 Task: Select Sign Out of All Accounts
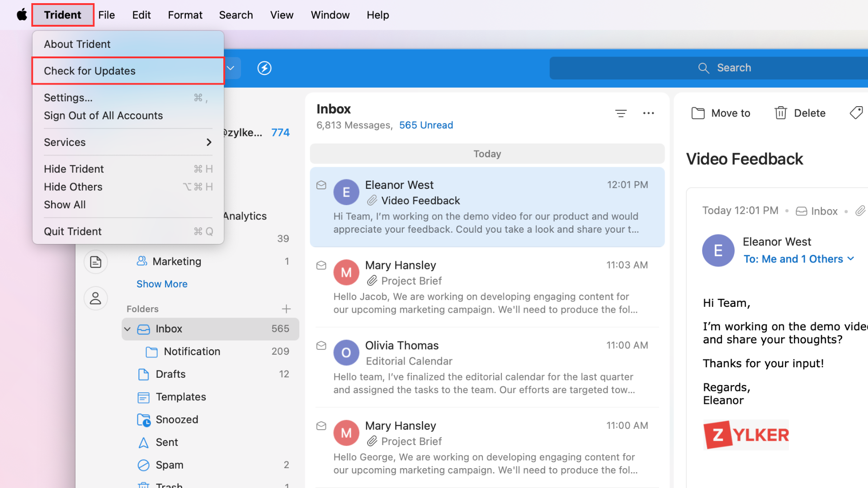point(128,116)
